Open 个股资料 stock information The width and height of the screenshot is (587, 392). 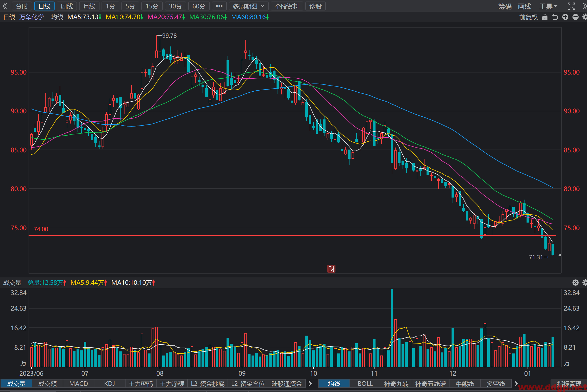coord(287,6)
